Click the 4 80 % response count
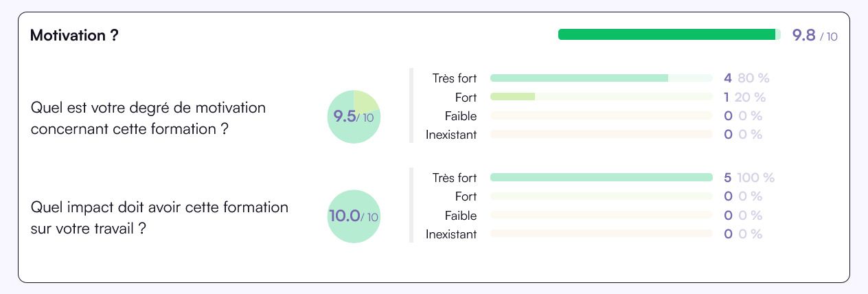Viewport: 868px width, 294px height. (x=746, y=78)
